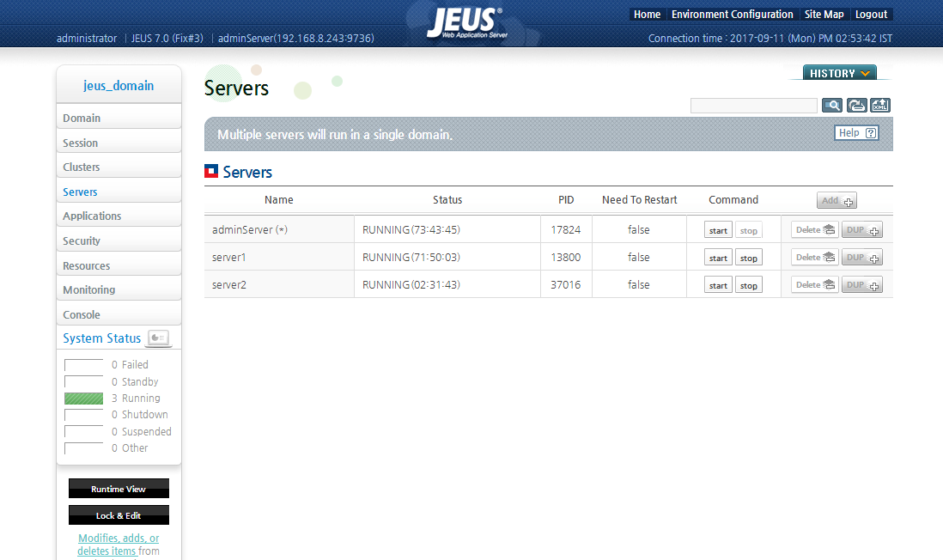Click the 0 Suspended status entry
943x560 pixels.
click(142, 431)
